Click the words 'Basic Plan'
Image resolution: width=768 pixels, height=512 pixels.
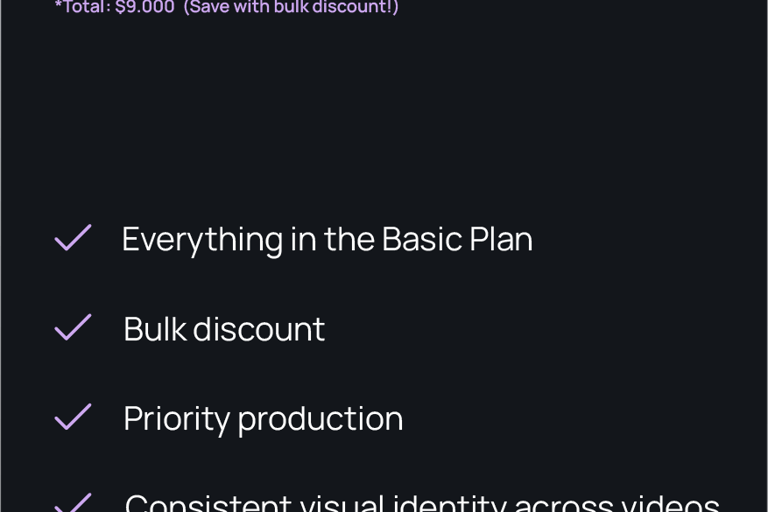[457, 239]
